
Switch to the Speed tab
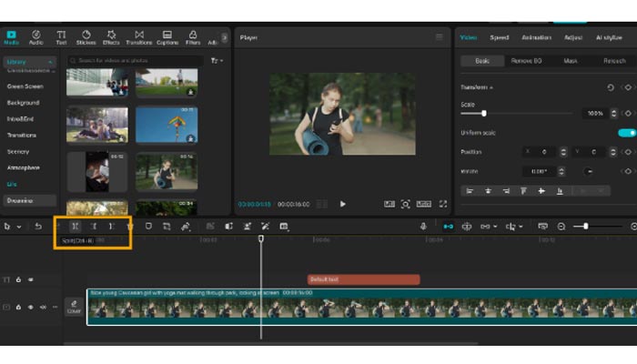500,37
